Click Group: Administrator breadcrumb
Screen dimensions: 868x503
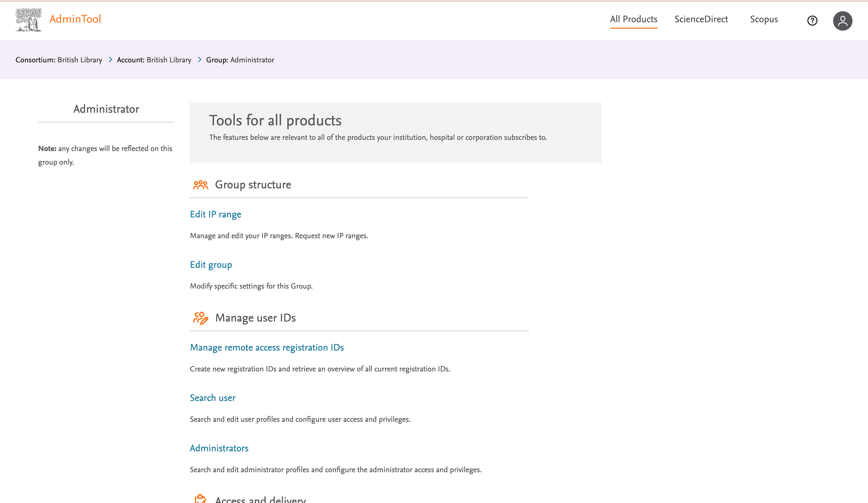pos(240,60)
